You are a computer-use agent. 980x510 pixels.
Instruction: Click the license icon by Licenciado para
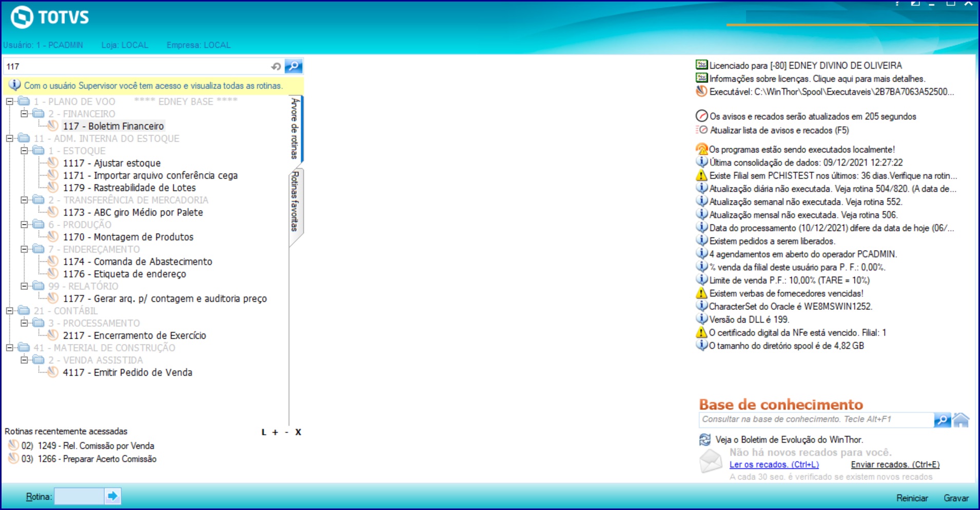click(701, 65)
